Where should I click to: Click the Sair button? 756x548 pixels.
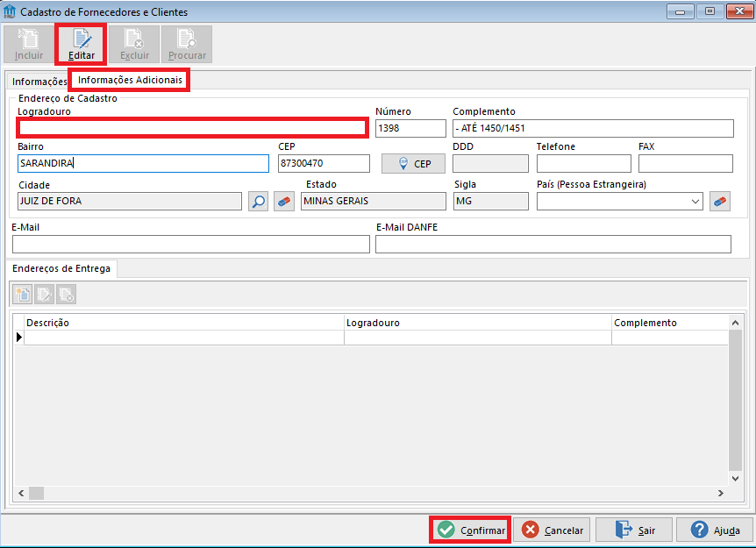634,530
